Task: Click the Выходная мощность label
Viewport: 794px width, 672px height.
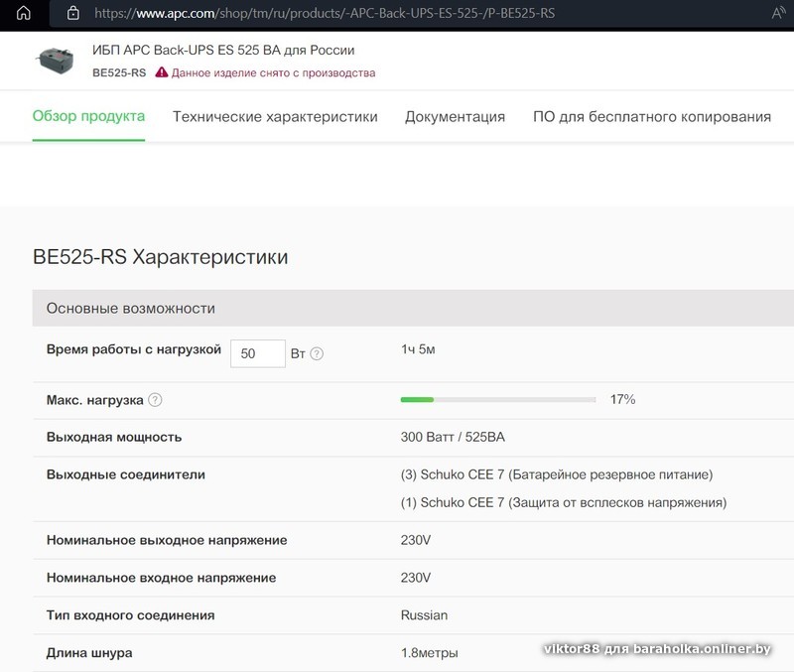Action: click(x=114, y=437)
